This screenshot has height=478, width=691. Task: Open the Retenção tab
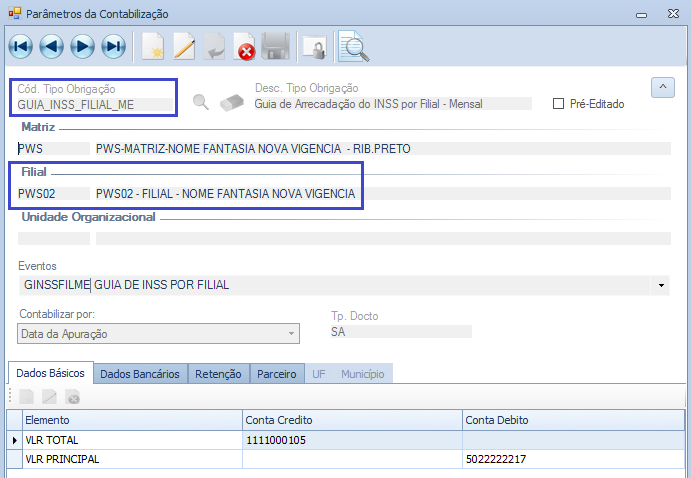(218, 373)
